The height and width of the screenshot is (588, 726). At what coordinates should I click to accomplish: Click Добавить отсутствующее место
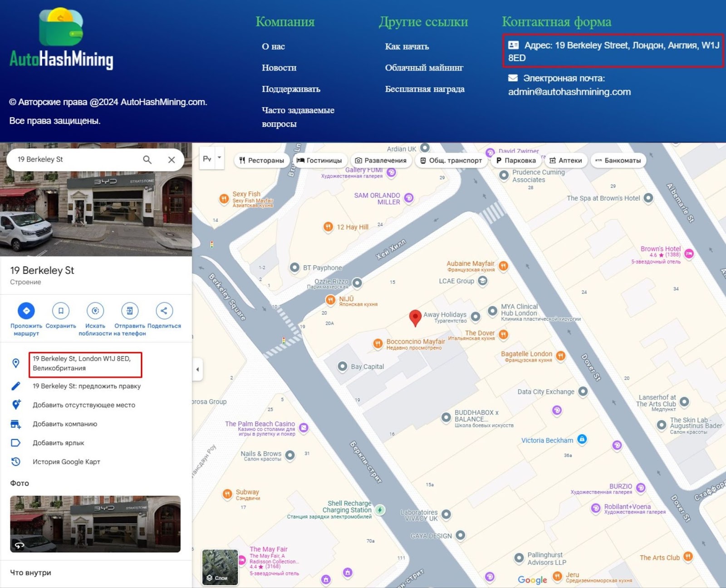[84, 405]
